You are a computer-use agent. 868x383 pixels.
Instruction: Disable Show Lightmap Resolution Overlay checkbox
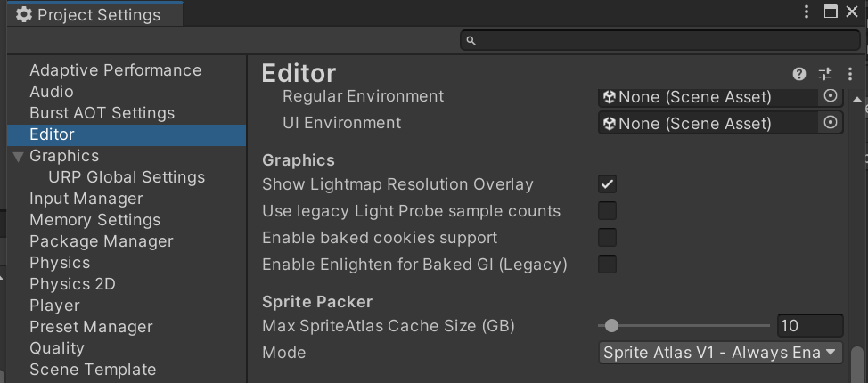click(607, 184)
